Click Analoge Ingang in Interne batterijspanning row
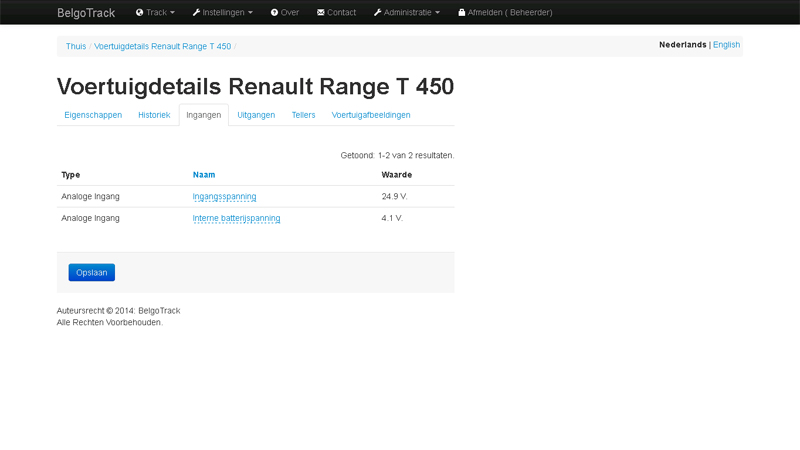This screenshot has height=450, width=800. [x=90, y=218]
